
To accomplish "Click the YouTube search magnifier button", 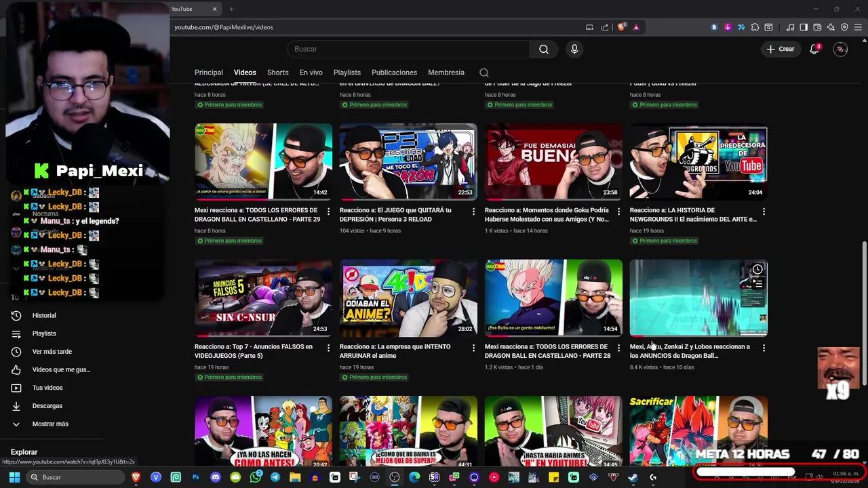I will tap(543, 49).
